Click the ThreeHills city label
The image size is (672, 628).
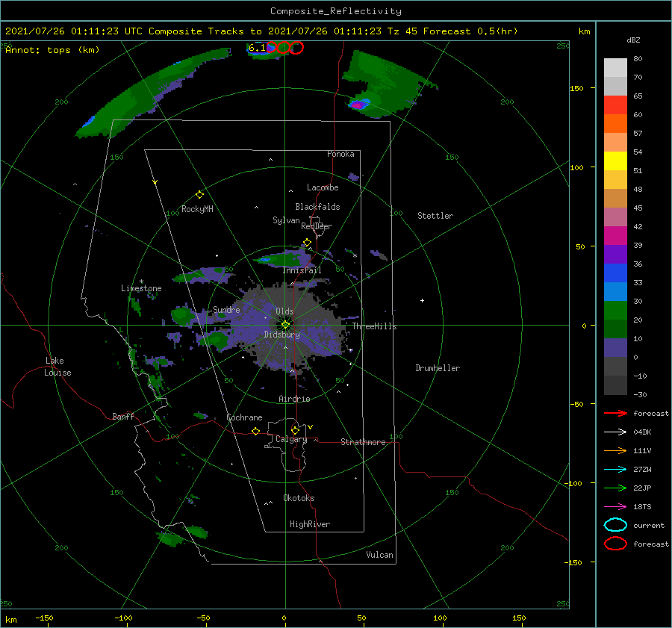(x=375, y=326)
